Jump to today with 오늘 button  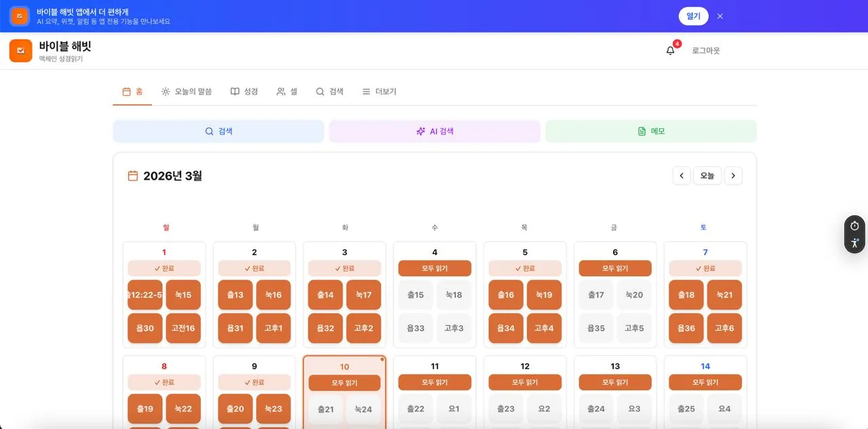(x=707, y=176)
